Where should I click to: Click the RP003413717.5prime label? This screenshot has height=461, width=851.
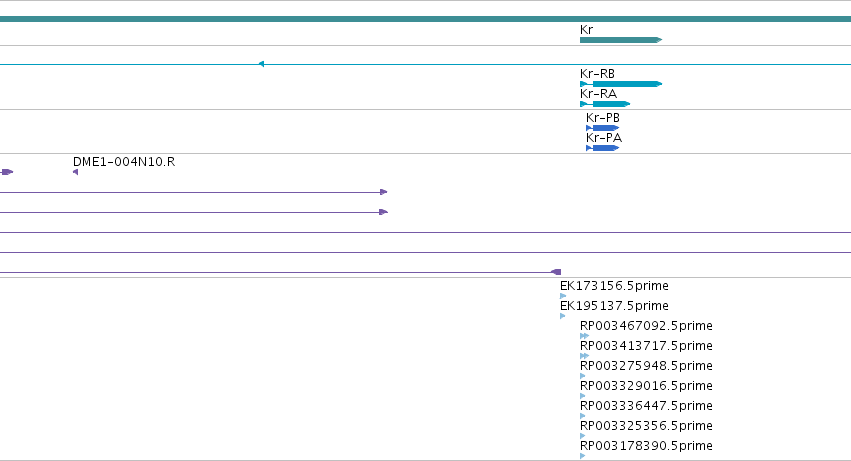click(x=646, y=346)
